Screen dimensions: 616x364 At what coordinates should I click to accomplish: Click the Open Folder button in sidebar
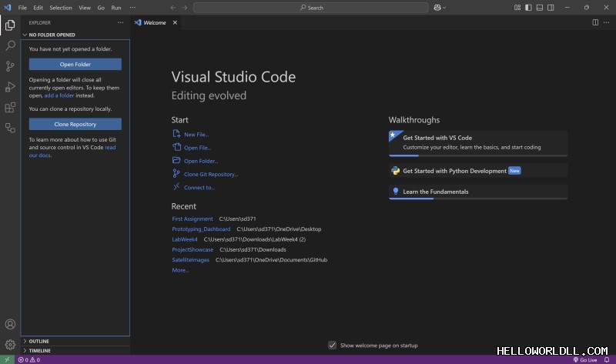click(75, 64)
